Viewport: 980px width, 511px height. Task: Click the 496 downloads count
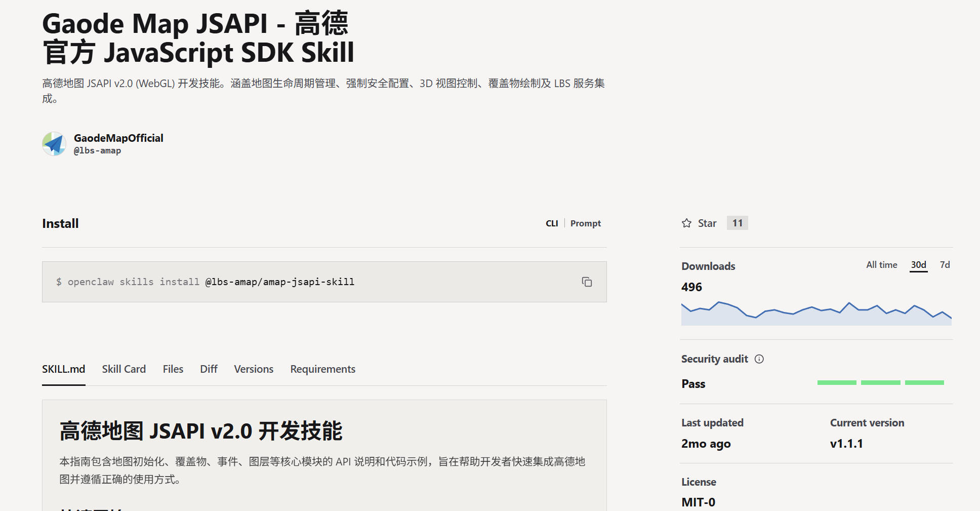click(691, 287)
